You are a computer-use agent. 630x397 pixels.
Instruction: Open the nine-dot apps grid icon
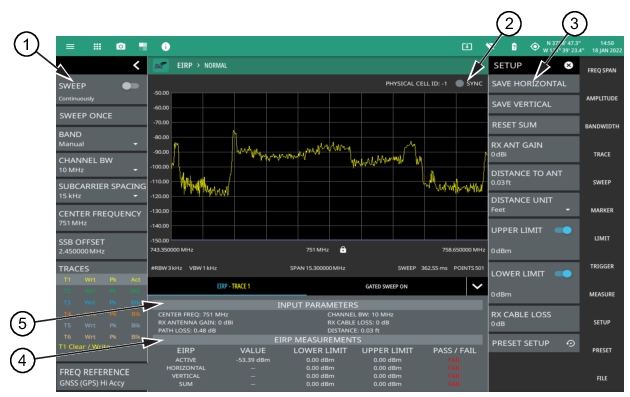tap(97, 47)
